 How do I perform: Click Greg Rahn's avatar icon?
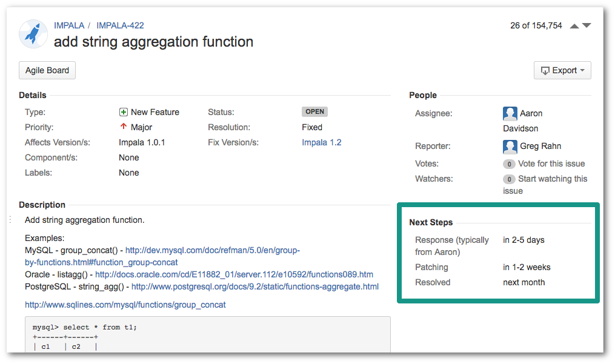pos(510,147)
